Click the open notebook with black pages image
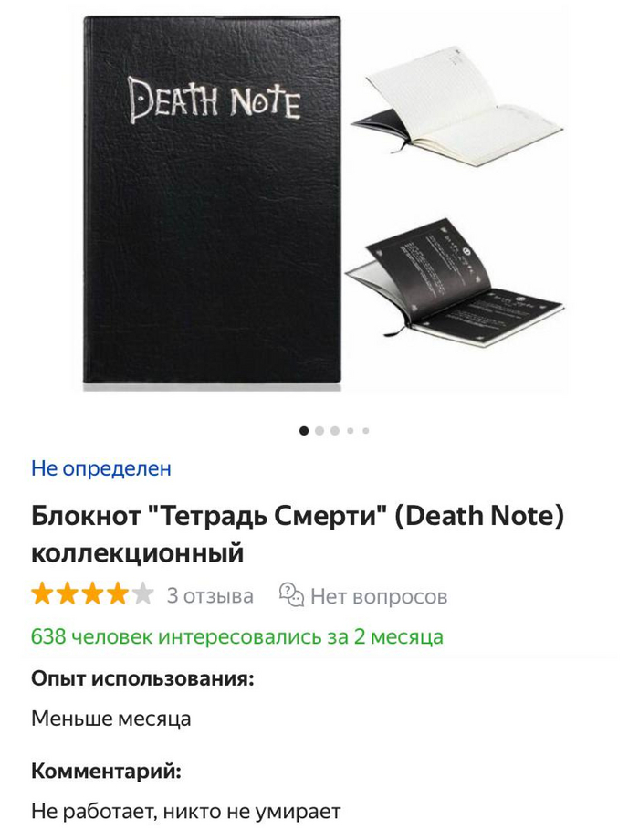The image size is (639, 840). pos(453,278)
